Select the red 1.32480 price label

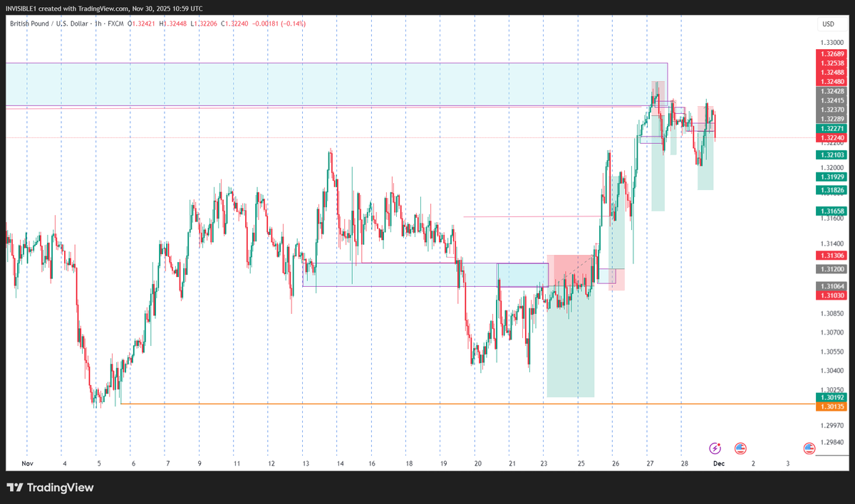coord(832,82)
